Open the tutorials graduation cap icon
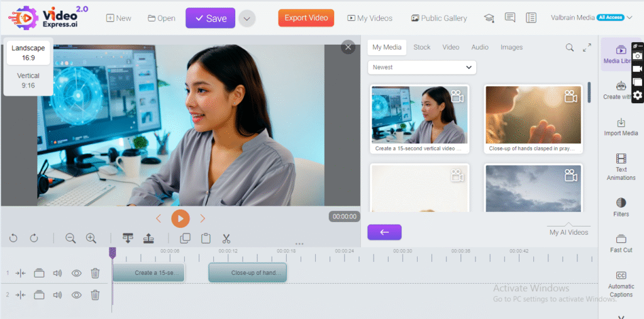 pyautogui.click(x=489, y=18)
